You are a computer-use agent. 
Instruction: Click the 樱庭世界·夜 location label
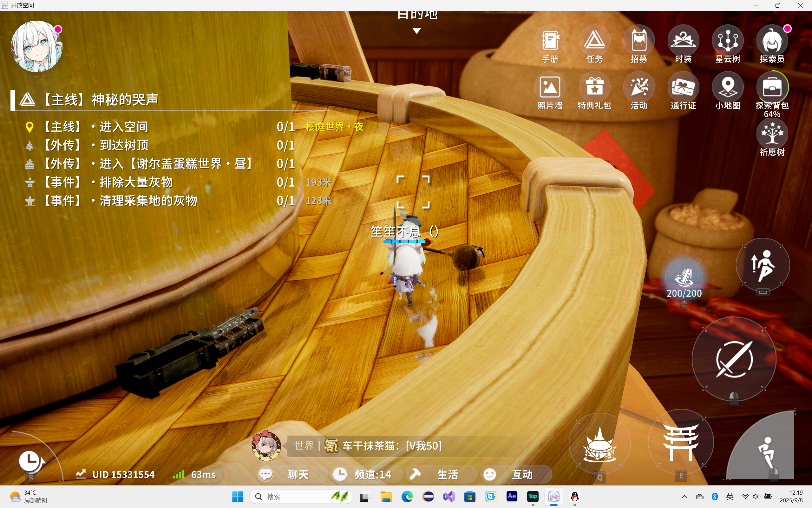coord(335,127)
